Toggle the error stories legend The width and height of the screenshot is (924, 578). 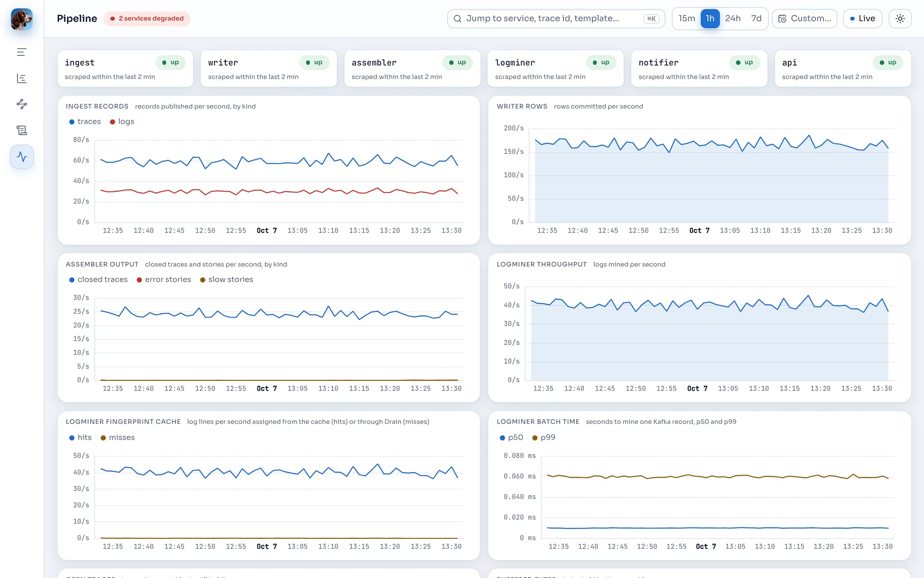[x=164, y=280]
